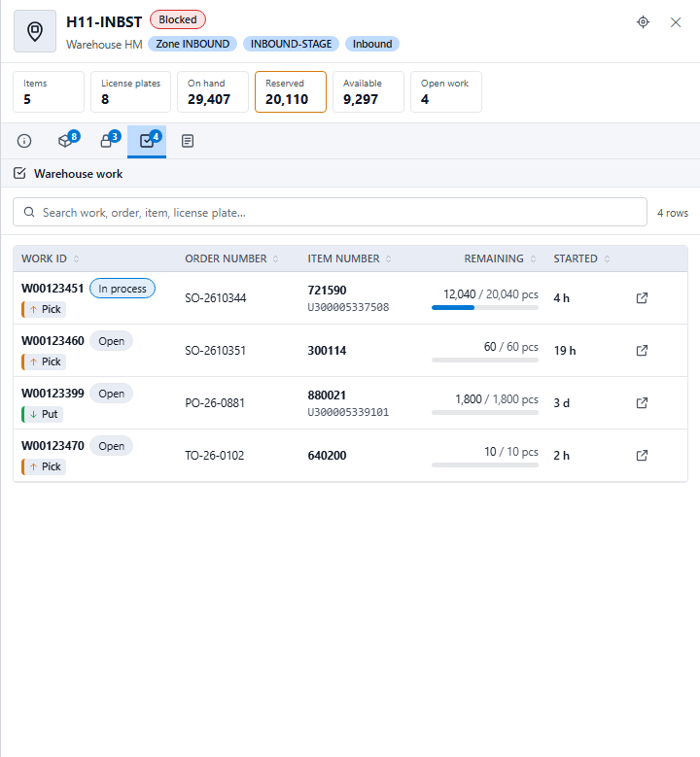
Task: Select the warehouse work tab
Action: 147,141
